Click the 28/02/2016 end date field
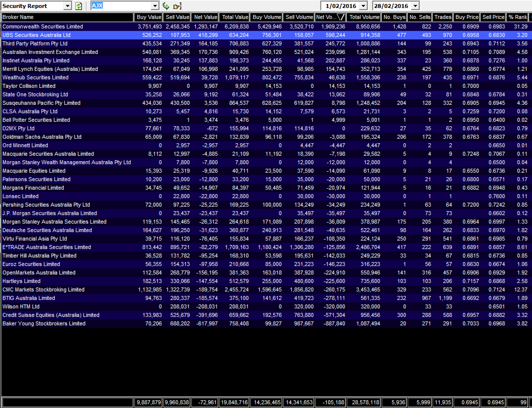 392,6
